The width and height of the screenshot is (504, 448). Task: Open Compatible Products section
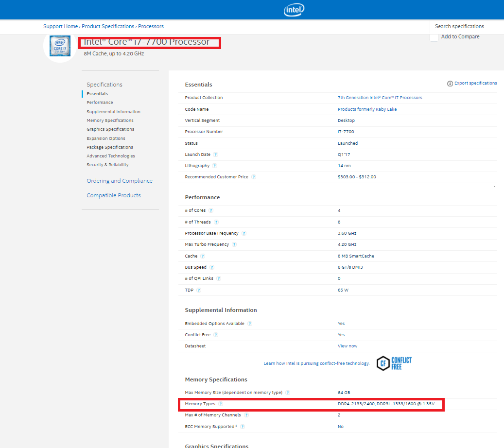(113, 195)
